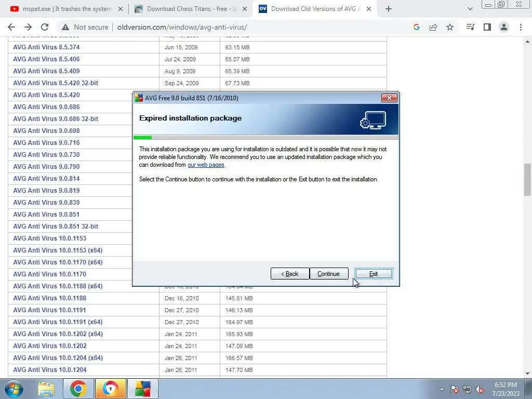This screenshot has width=532, height=399.
Task: Reload the oldversion.com page
Action: [45, 27]
